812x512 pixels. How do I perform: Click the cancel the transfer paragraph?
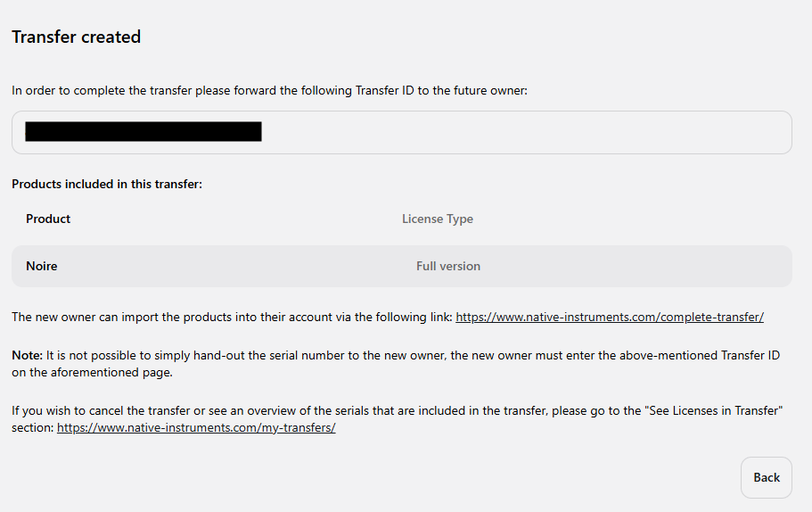pyautogui.click(x=398, y=418)
